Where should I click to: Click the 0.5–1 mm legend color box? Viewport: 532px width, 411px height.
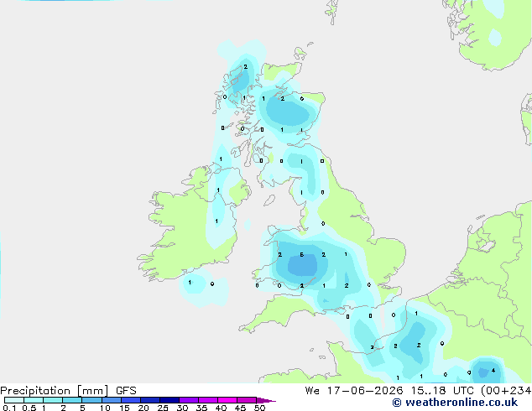click(x=34, y=400)
